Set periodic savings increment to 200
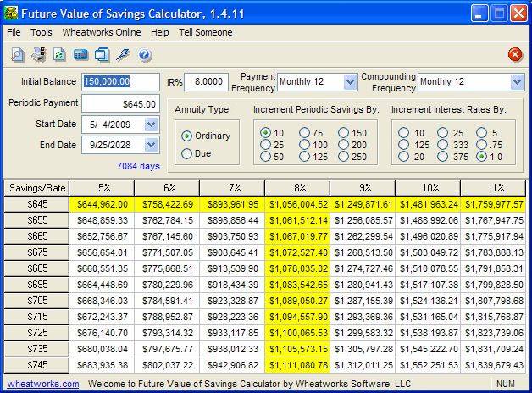This screenshot has height=393, width=532. point(343,145)
